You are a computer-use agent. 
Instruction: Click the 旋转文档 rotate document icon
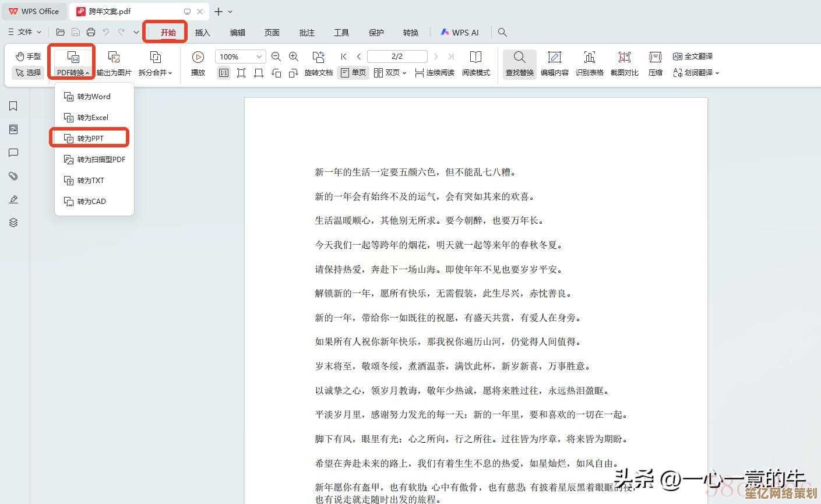coord(318,63)
